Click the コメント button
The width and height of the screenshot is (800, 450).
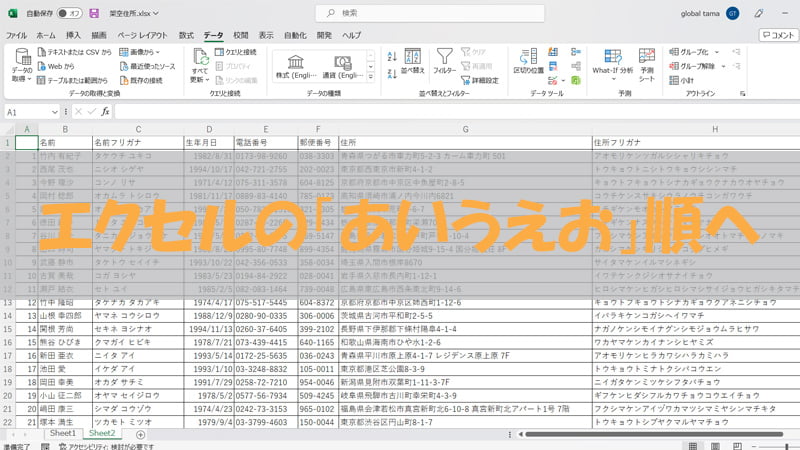point(775,35)
